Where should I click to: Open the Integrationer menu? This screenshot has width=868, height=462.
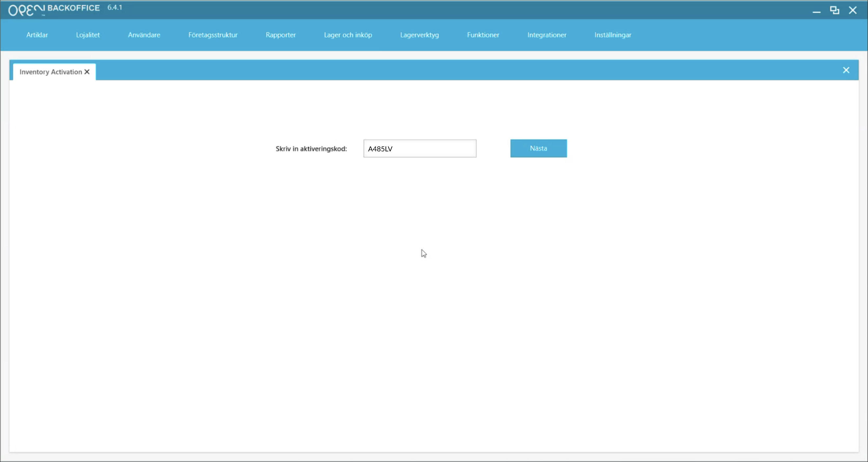(547, 35)
